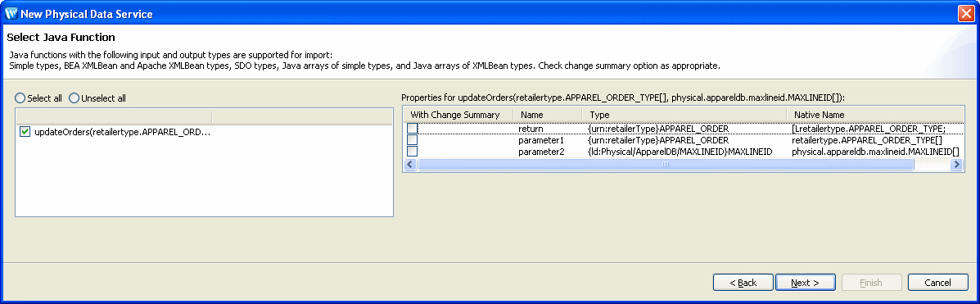
Task: Enable change summary for parameter1 row
Action: point(412,140)
